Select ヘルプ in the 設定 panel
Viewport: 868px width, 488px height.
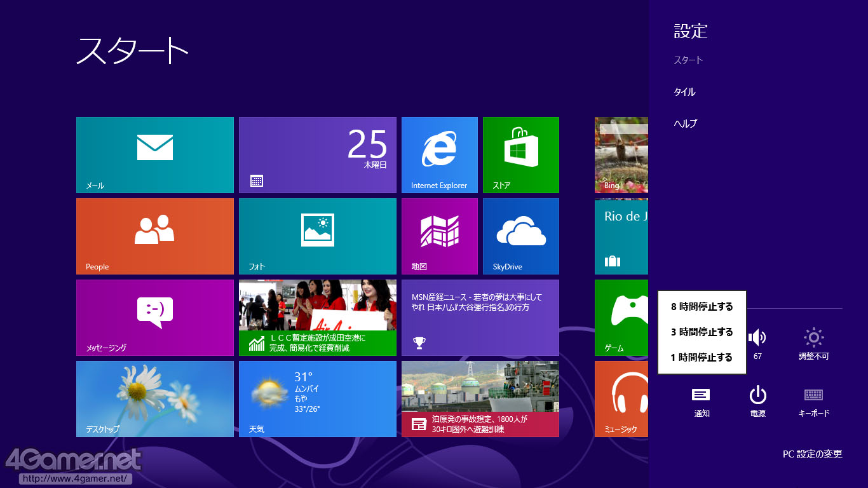pyautogui.click(x=686, y=124)
